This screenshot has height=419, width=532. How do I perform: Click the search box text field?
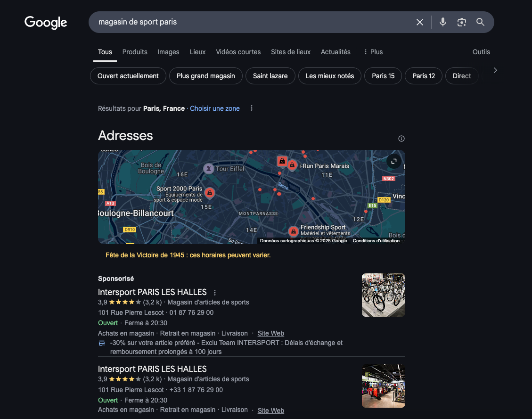click(251, 22)
